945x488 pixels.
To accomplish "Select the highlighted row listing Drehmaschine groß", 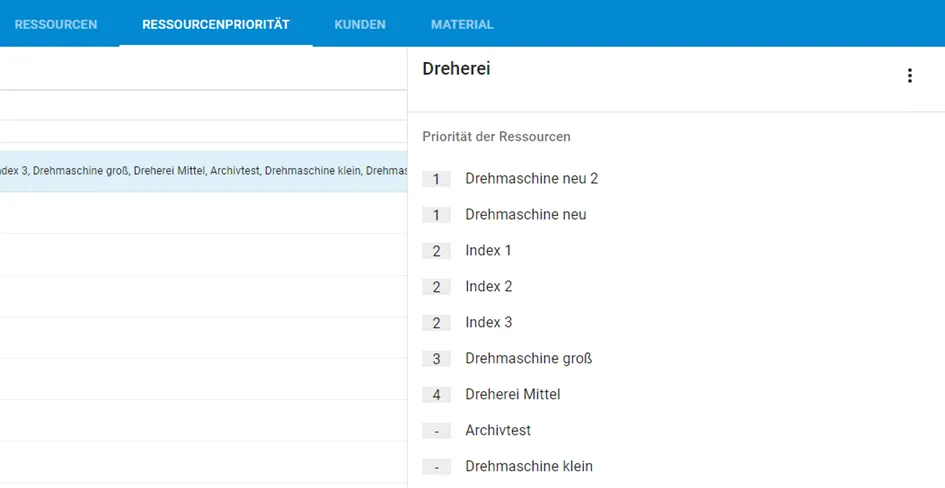I will pos(204,171).
